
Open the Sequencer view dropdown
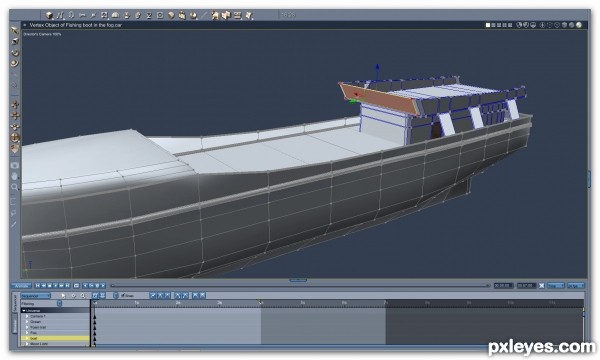pyautogui.click(x=36, y=296)
